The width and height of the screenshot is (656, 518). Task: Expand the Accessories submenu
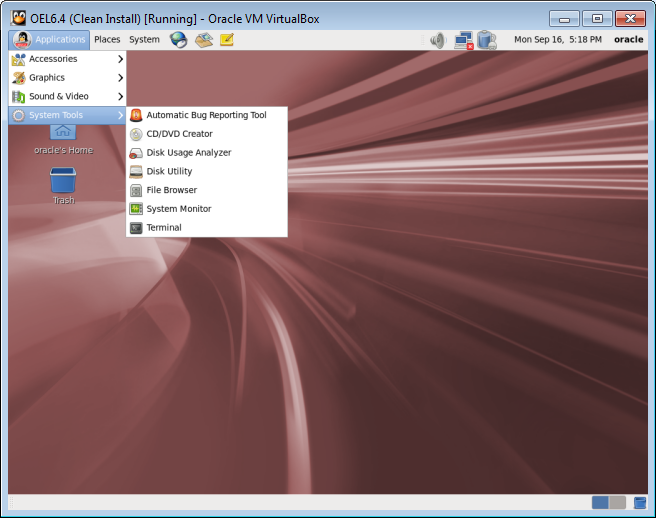pyautogui.click(x=67, y=59)
